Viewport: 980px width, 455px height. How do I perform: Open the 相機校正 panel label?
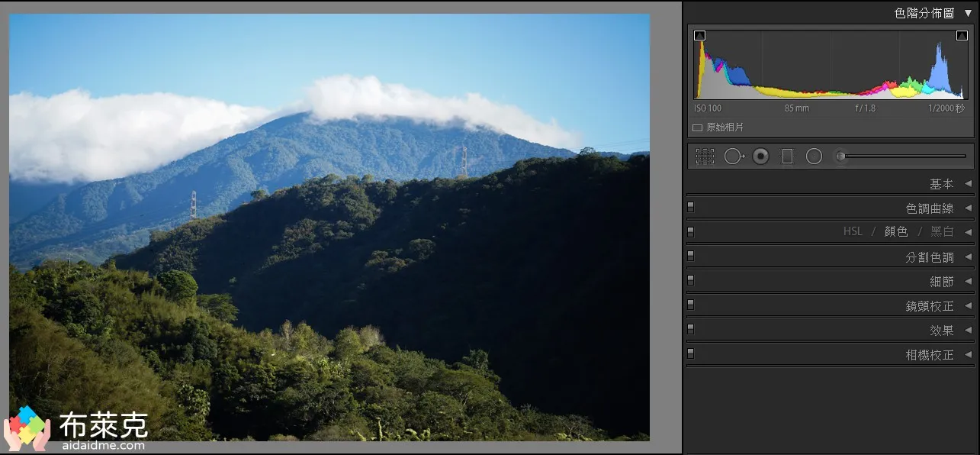[929, 355]
